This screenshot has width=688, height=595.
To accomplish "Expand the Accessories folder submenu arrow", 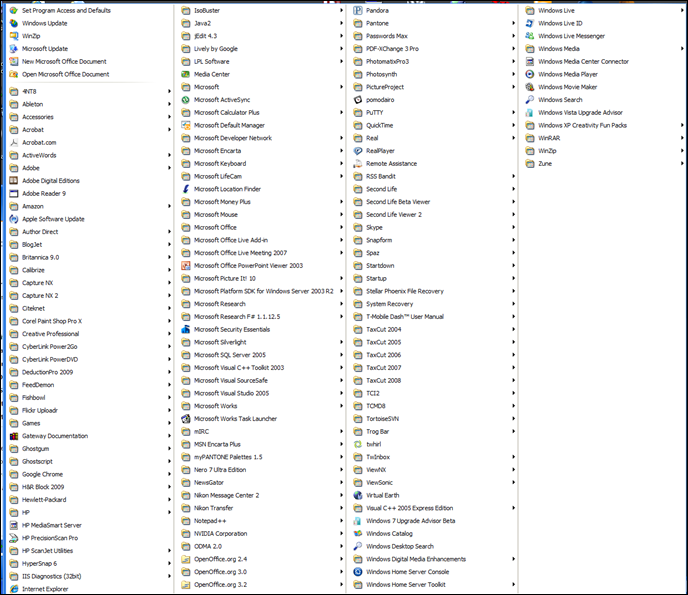I will pyautogui.click(x=169, y=117).
